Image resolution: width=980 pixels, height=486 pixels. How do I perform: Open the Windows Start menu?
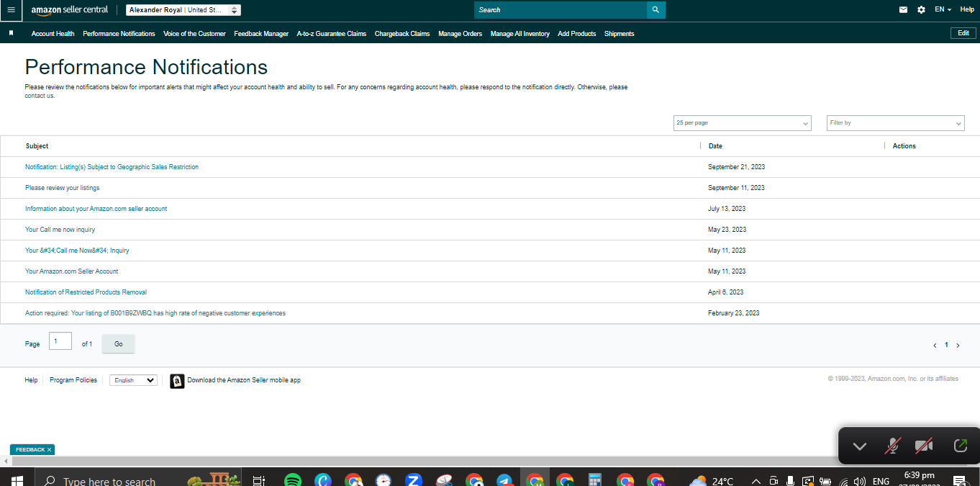pos(17,481)
